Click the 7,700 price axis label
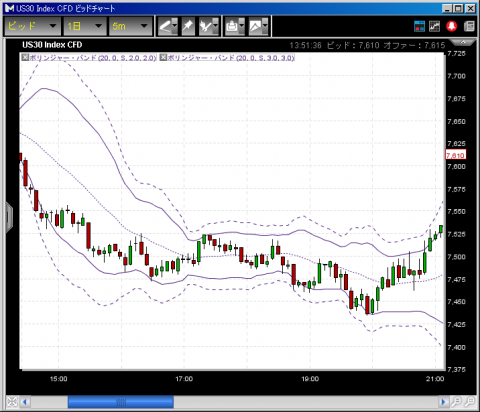 (x=456, y=76)
